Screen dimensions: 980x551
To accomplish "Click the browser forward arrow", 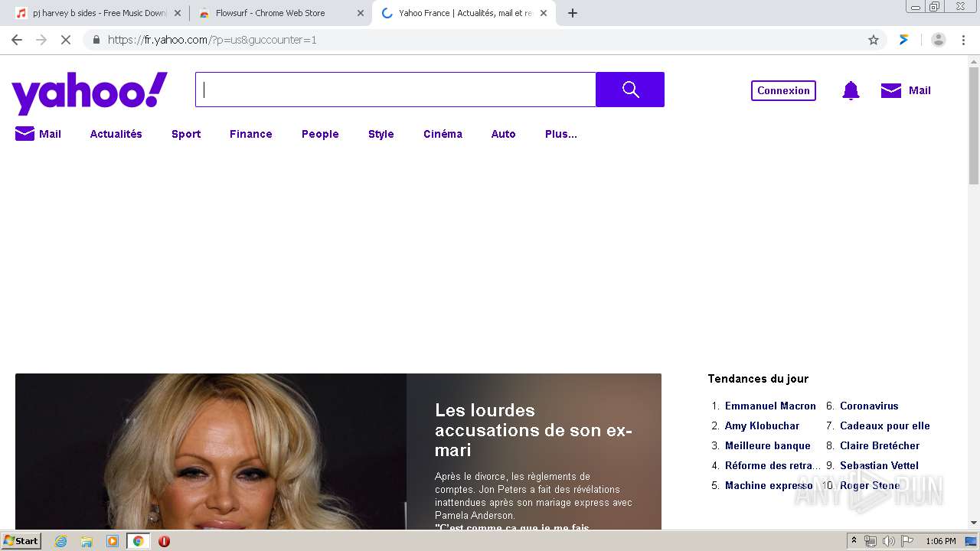I will coord(41,40).
